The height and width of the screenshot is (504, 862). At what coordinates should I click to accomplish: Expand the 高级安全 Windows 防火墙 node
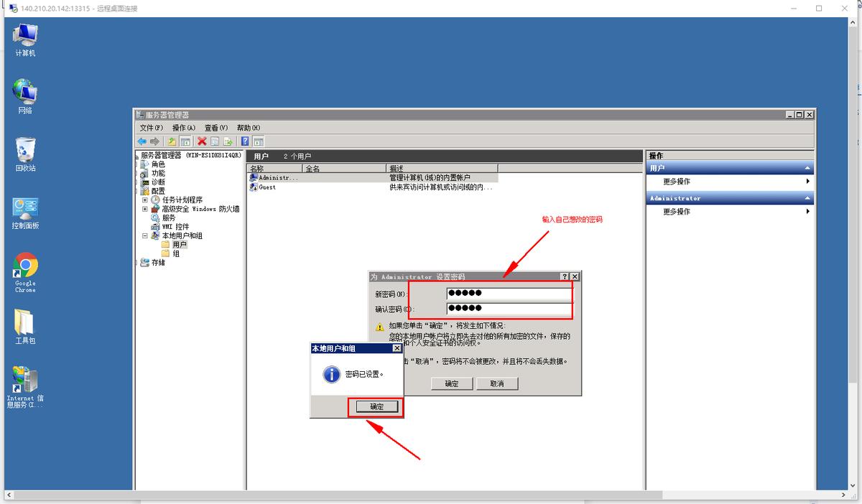pos(145,209)
